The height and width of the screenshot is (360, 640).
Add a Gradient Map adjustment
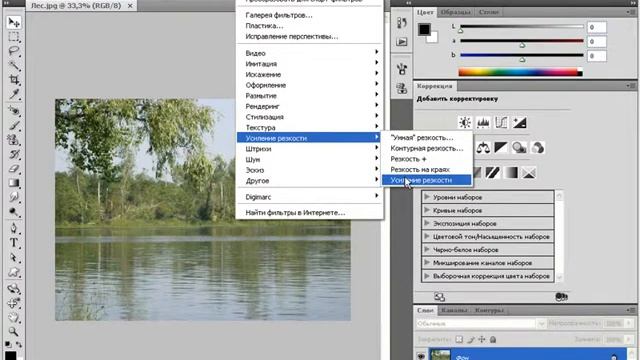(x=511, y=172)
